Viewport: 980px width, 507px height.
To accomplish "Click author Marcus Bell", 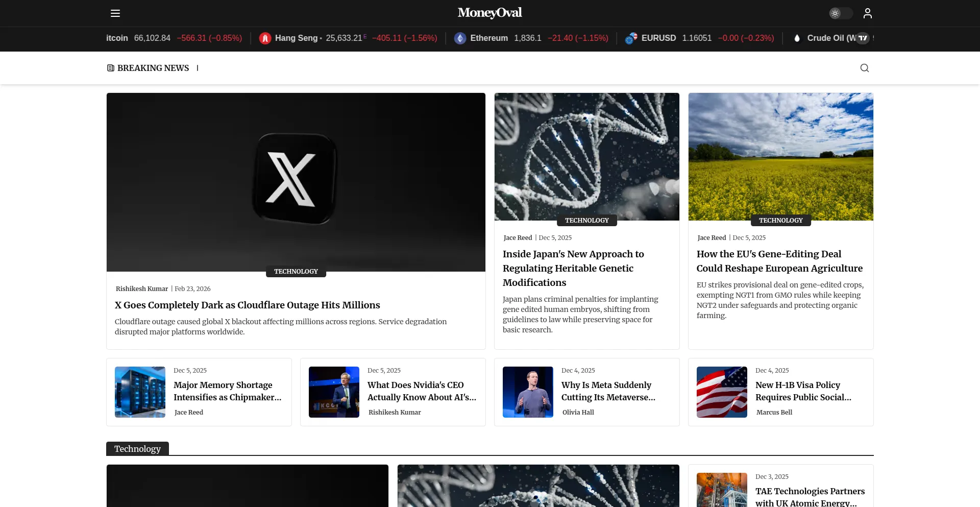I will (774, 413).
